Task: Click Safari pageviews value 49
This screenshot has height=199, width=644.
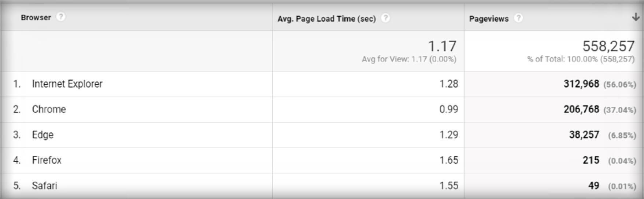Action: 593,185
